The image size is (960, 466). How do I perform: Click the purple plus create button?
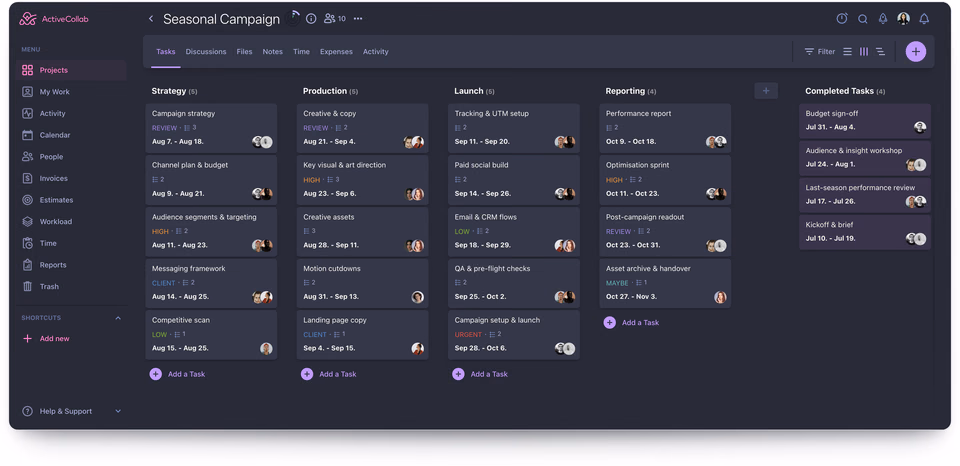point(916,51)
